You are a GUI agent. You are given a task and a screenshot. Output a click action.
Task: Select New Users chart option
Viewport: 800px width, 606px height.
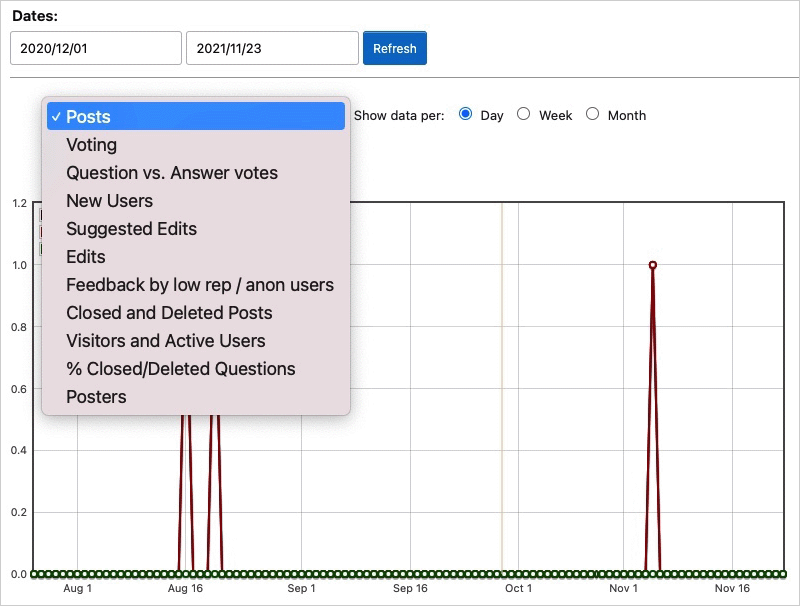coord(110,201)
